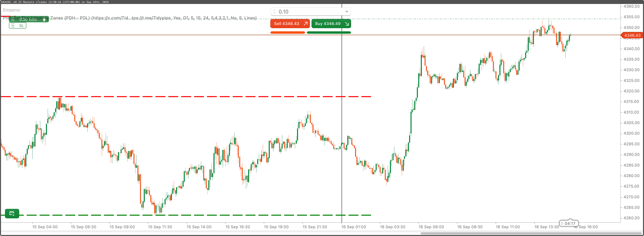
Task: Click the red dashed previous day high line
Action: point(186,97)
